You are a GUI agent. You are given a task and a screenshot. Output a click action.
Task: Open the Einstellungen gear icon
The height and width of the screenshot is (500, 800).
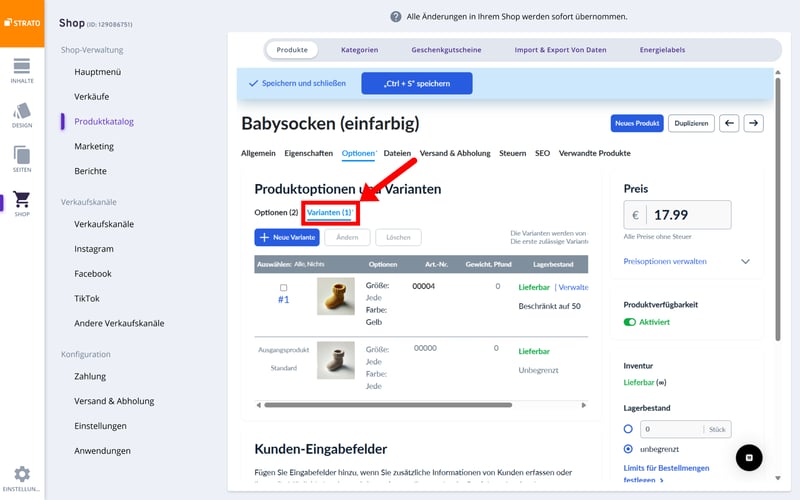(x=22, y=478)
